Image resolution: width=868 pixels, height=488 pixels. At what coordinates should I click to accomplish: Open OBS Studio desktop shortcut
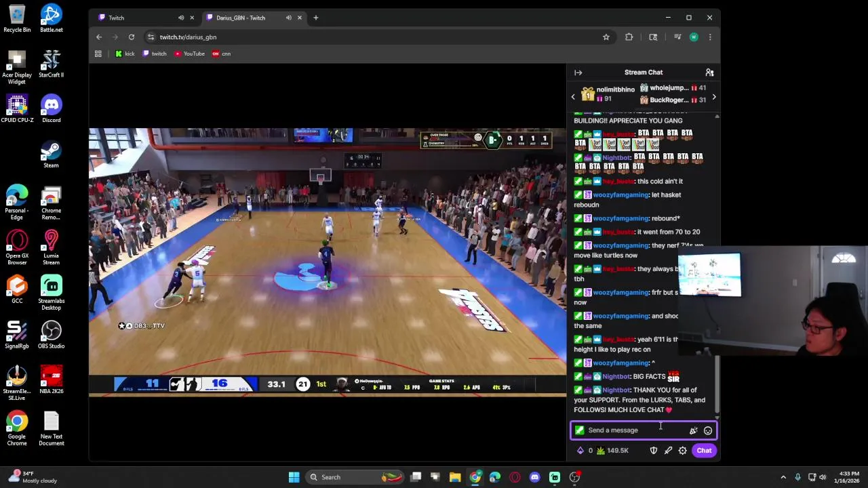point(51,335)
